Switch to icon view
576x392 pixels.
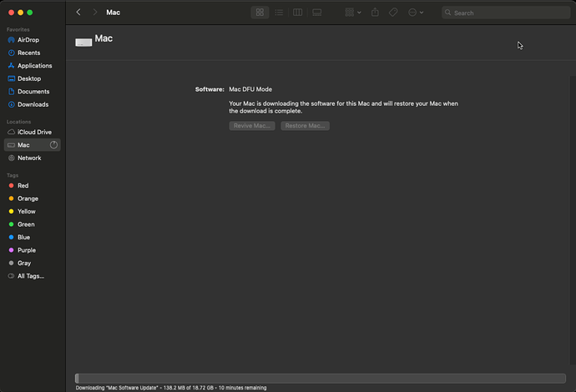click(x=260, y=13)
